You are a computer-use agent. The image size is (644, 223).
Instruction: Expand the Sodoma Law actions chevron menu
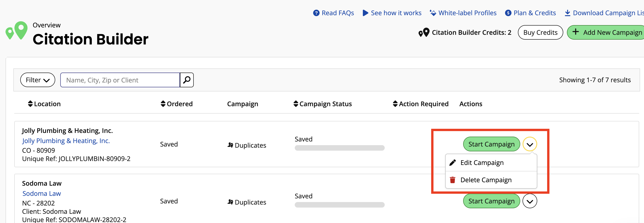click(x=529, y=201)
